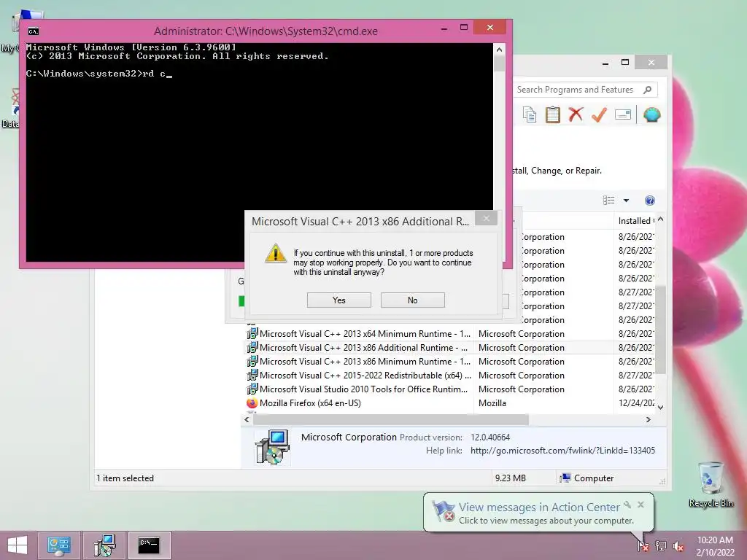This screenshot has width=747, height=560.
Task: Click the installer taskbar icon
Action: [105, 545]
